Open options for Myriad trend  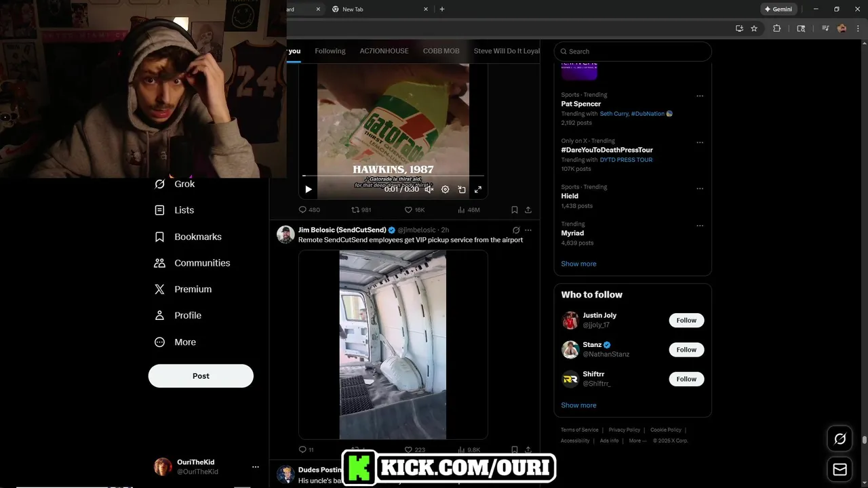[x=700, y=226]
